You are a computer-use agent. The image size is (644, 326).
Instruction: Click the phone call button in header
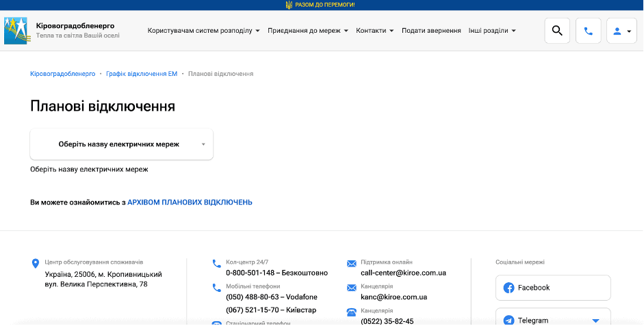pyautogui.click(x=589, y=31)
